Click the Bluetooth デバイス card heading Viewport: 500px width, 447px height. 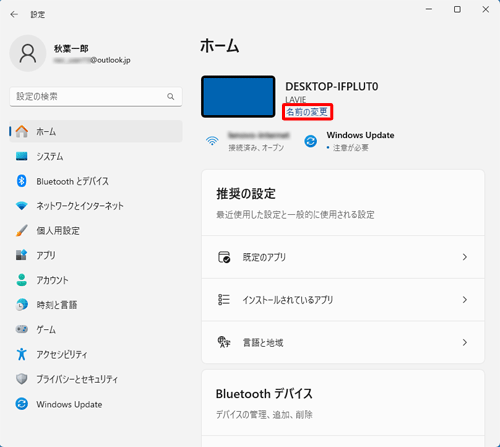[x=264, y=394]
